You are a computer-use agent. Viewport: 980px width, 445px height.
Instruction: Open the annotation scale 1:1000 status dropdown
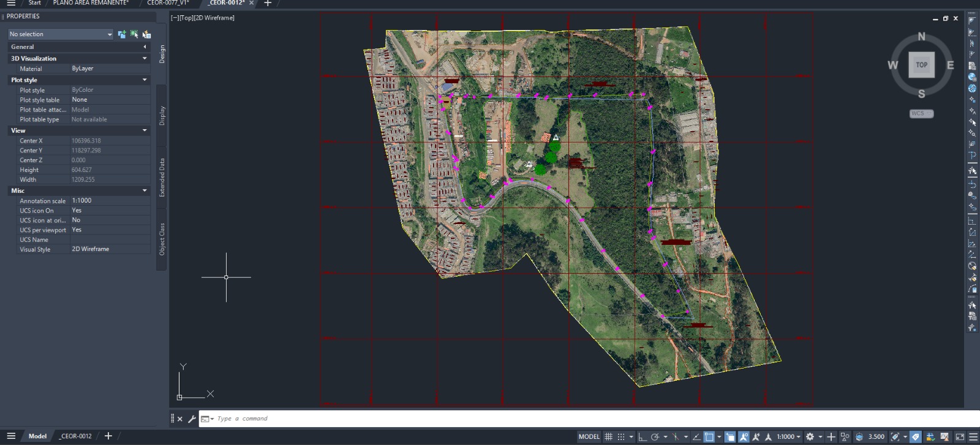pos(789,436)
